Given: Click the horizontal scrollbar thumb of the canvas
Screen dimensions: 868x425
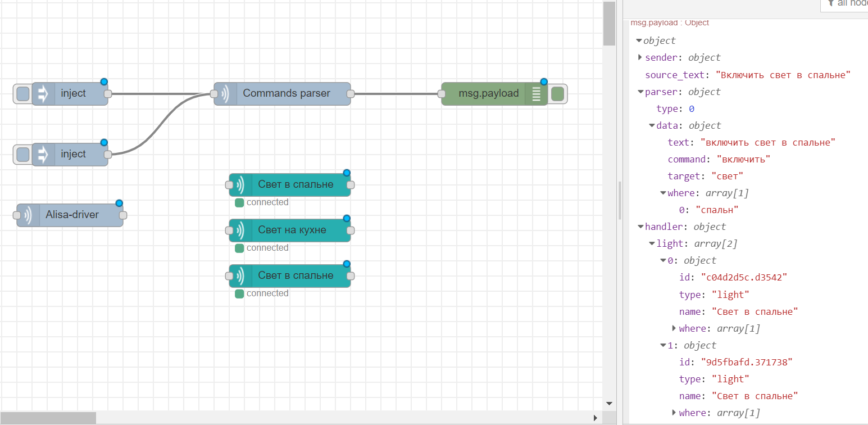Looking at the screenshot, I should click(x=48, y=418).
